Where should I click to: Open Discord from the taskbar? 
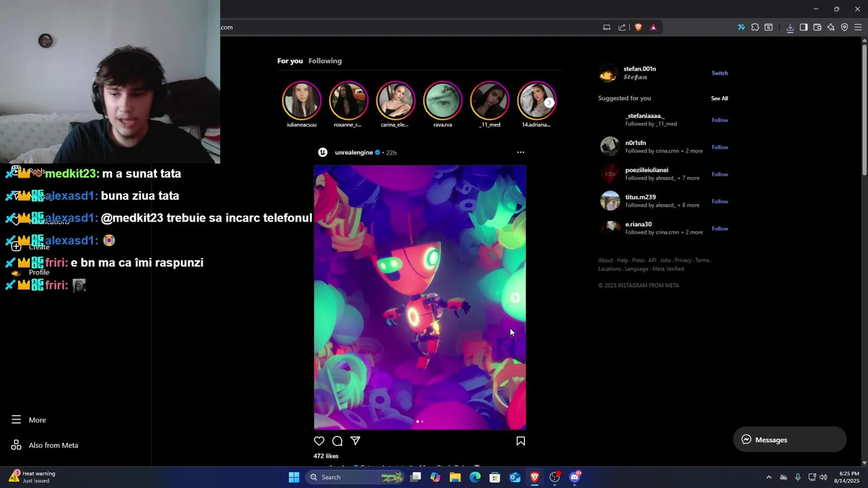574,477
